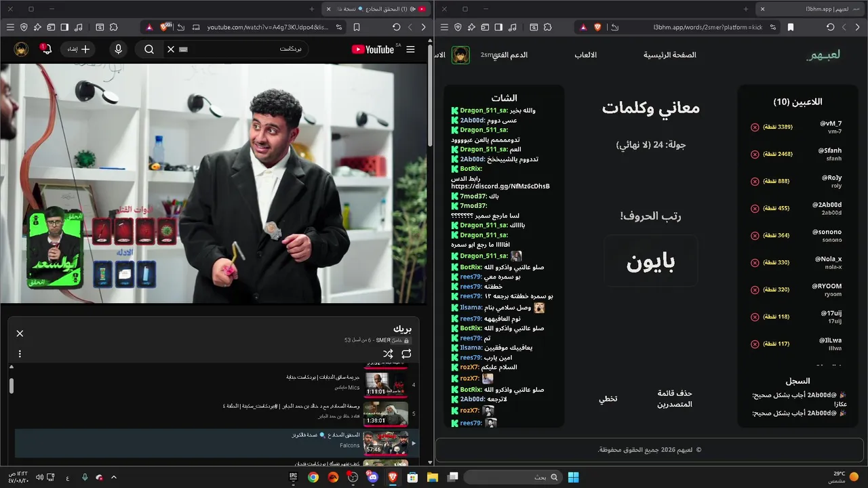The image size is (868, 488).
Task: Click the playlist scrollbar handle
Action: coord(11,386)
